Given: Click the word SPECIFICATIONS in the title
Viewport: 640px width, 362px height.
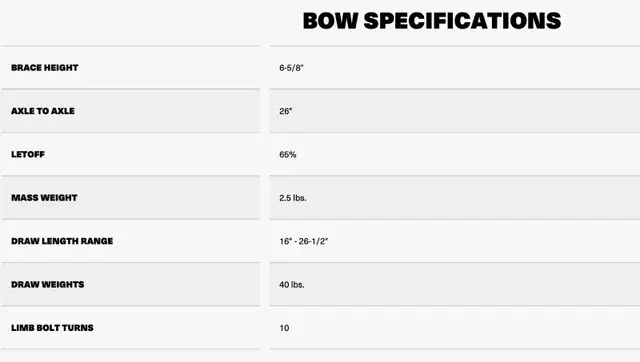Looking at the screenshot, I should [x=462, y=21].
